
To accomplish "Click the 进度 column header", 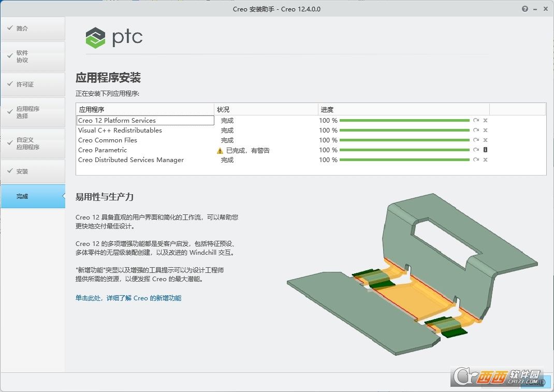I will (404, 110).
